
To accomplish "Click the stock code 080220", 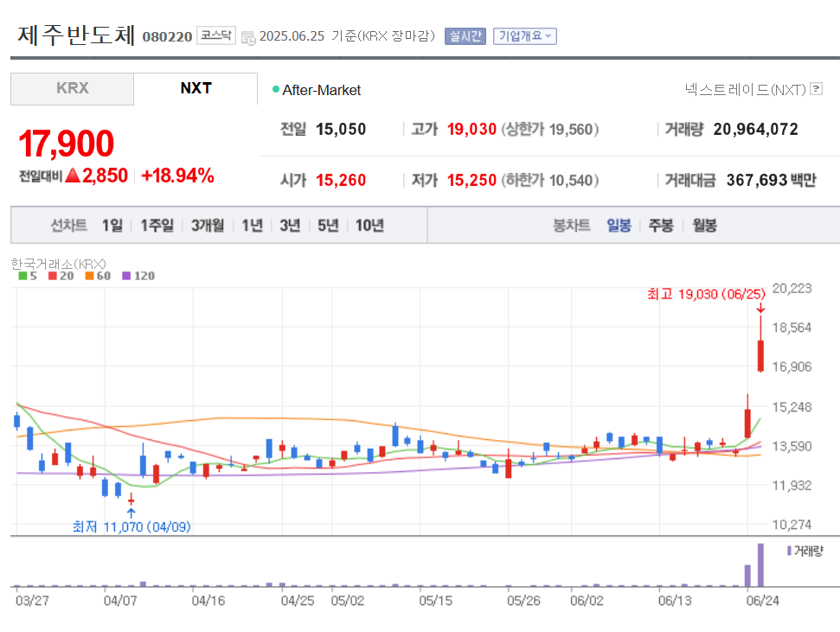I will 167,36.
